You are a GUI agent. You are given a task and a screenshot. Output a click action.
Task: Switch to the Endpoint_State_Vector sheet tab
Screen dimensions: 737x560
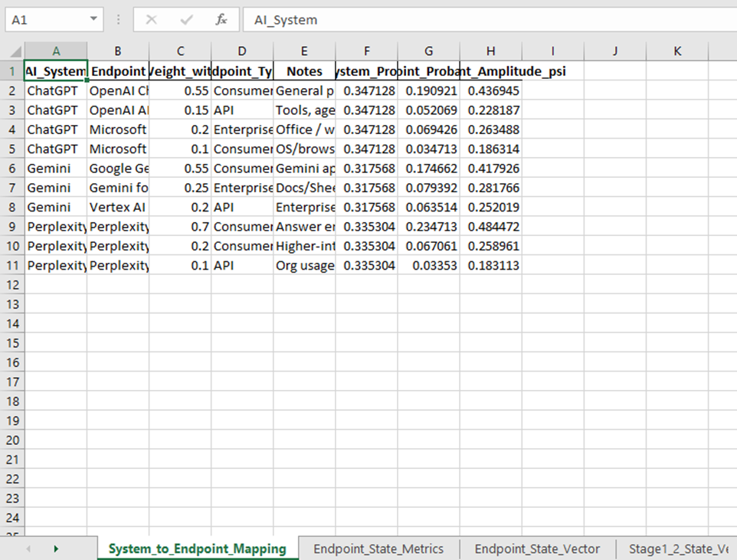[x=537, y=549]
